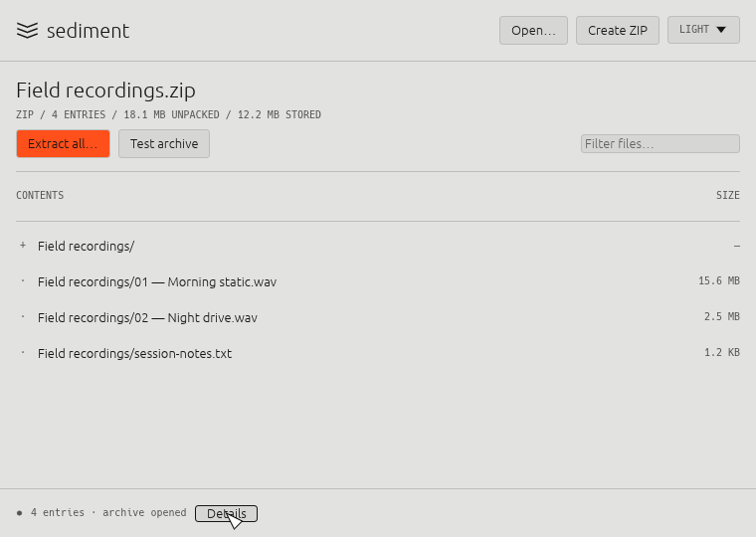The height and width of the screenshot is (537, 756).
Task: Expand the Field recordings/ folder plus icon
Action: pyautogui.click(x=23, y=246)
